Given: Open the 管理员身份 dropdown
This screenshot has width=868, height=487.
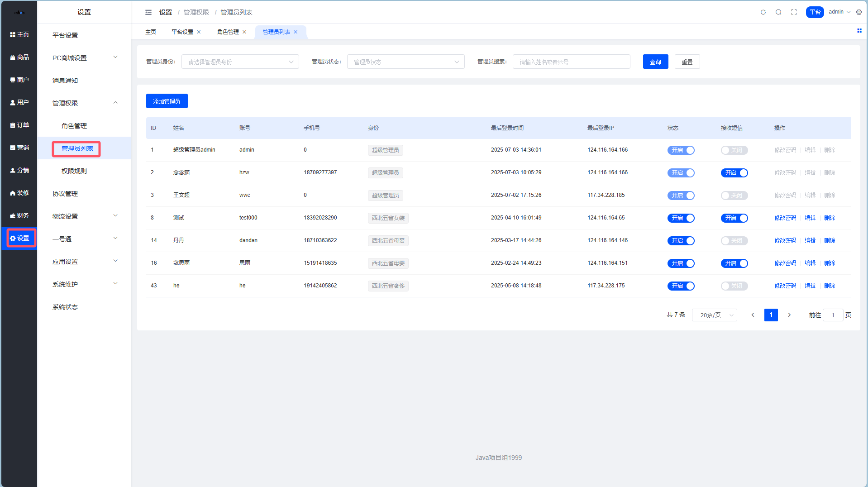Looking at the screenshot, I should click(x=240, y=62).
